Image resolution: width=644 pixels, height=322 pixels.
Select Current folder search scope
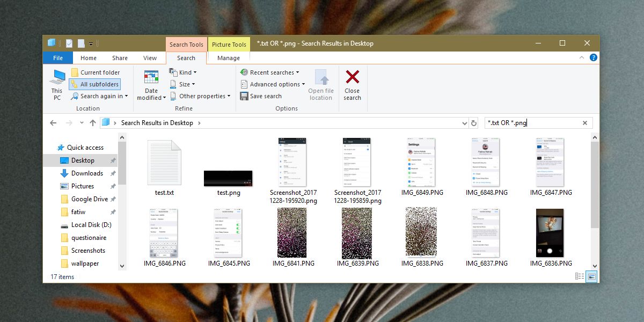(x=100, y=72)
